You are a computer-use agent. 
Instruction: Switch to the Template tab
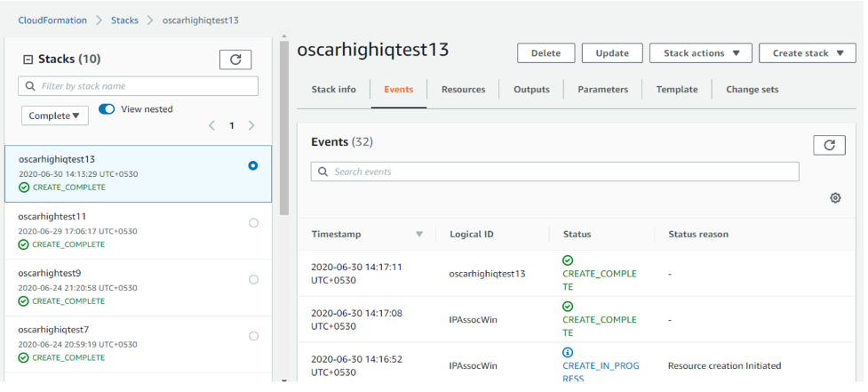pos(677,89)
